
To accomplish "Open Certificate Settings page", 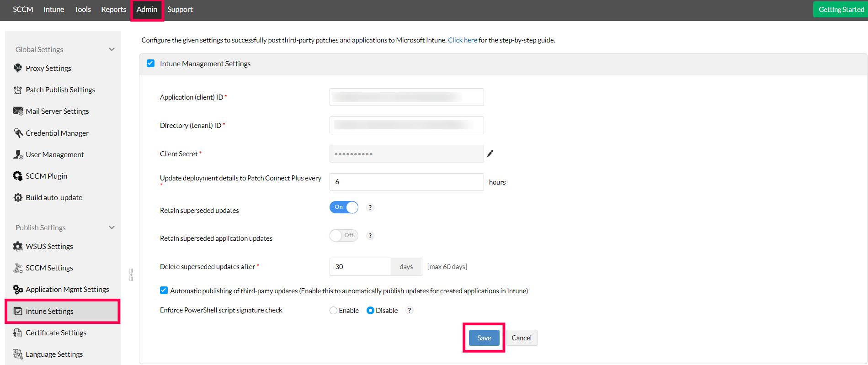I will pos(56,333).
